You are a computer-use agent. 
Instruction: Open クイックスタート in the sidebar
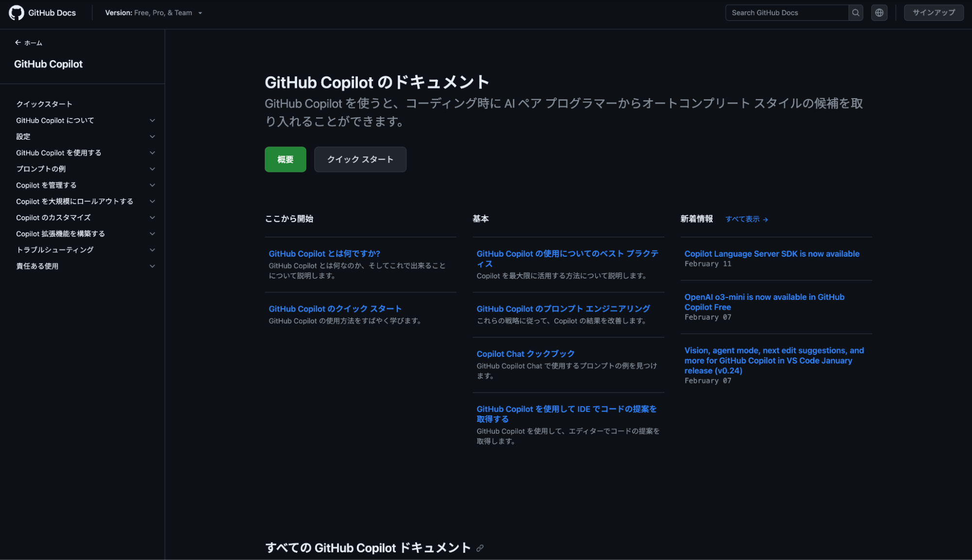(44, 104)
